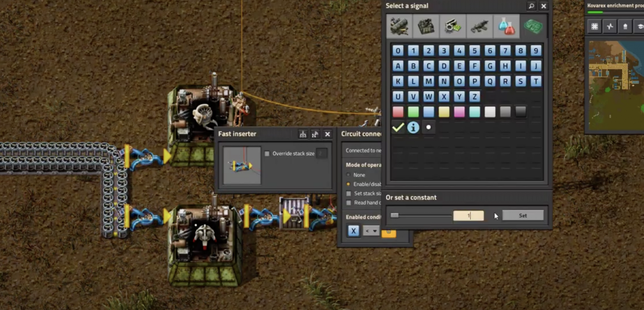Click the constant value input field
Screen dimensions: 644x310
pyautogui.click(x=468, y=215)
